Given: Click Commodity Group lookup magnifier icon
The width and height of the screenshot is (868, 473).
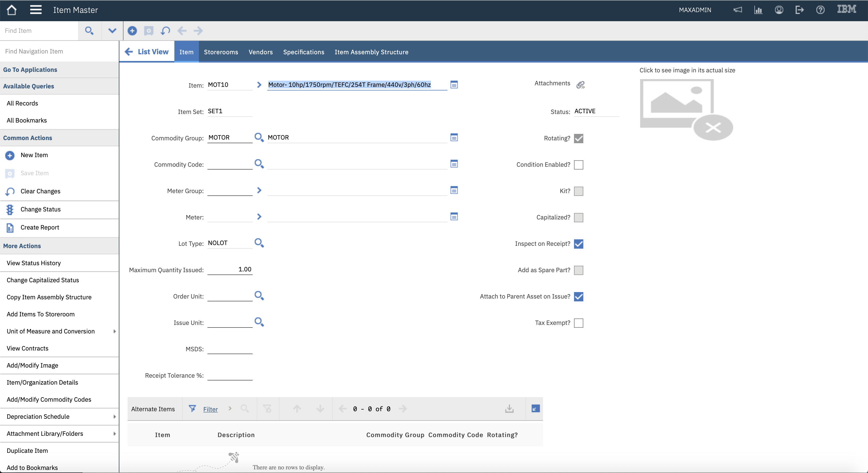Looking at the screenshot, I should tap(259, 138).
